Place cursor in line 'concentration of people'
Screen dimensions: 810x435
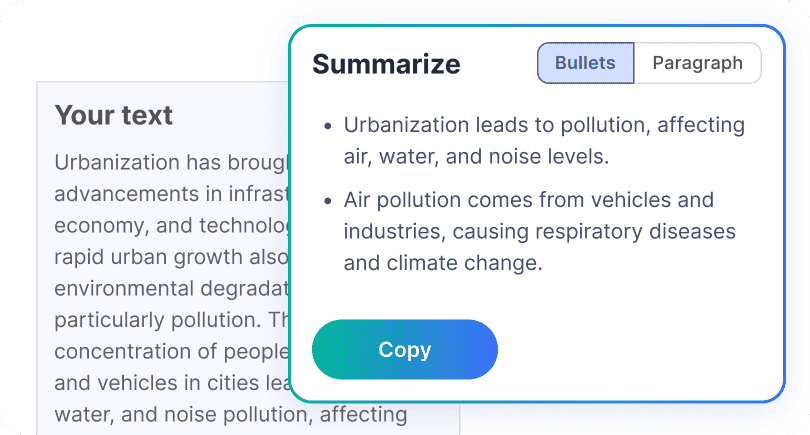pos(172,352)
